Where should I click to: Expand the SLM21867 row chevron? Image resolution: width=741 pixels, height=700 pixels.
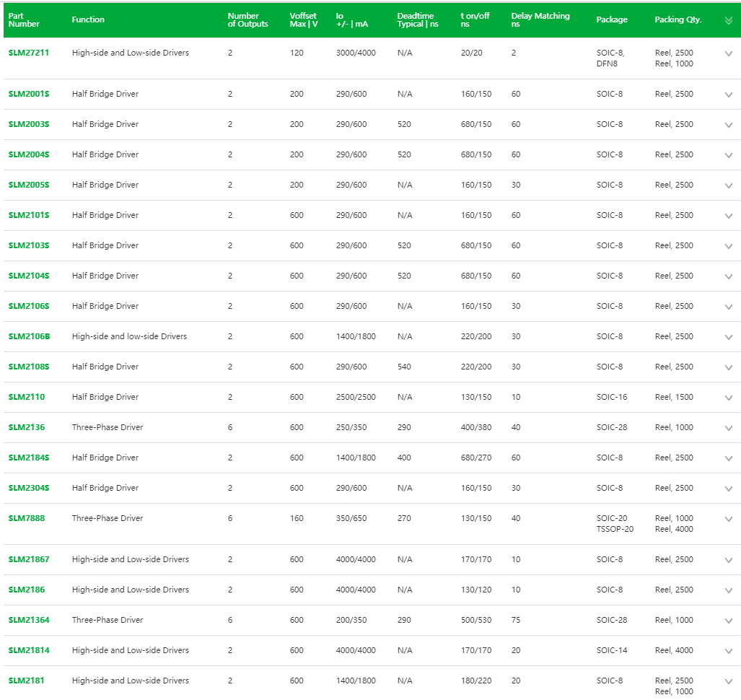tap(728, 560)
